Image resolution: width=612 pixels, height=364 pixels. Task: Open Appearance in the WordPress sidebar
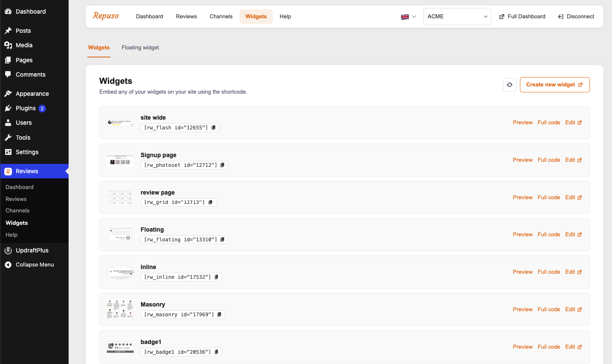pos(34,94)
